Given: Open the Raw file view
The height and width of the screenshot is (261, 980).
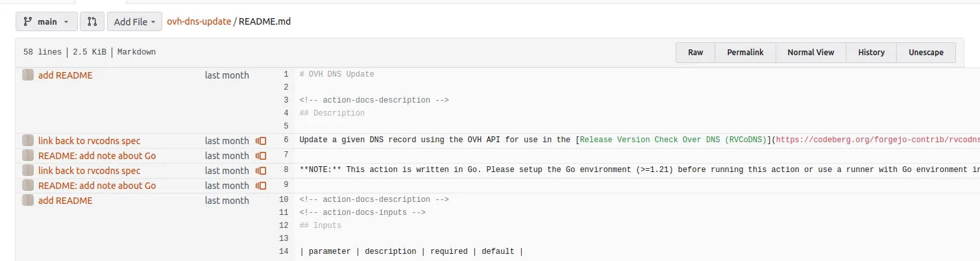Looking at the screenshot, I should coord(696,53).
